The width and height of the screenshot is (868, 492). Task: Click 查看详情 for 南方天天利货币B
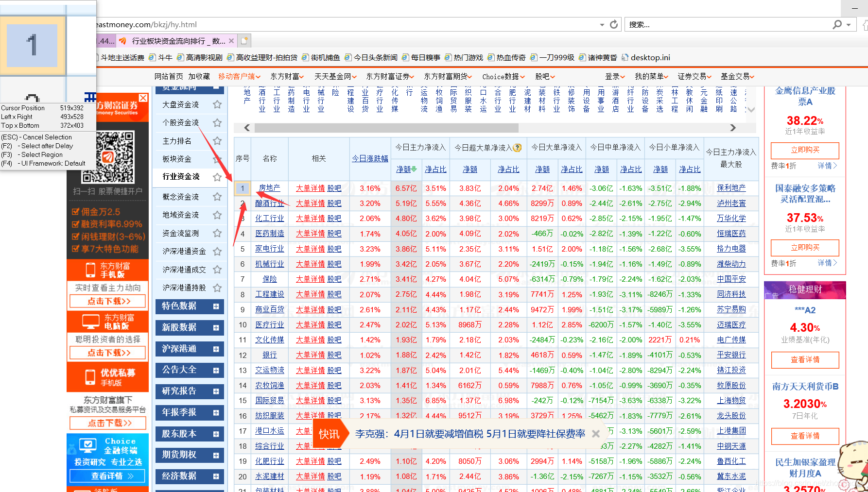pyautogui.click(x=805, y=436)
